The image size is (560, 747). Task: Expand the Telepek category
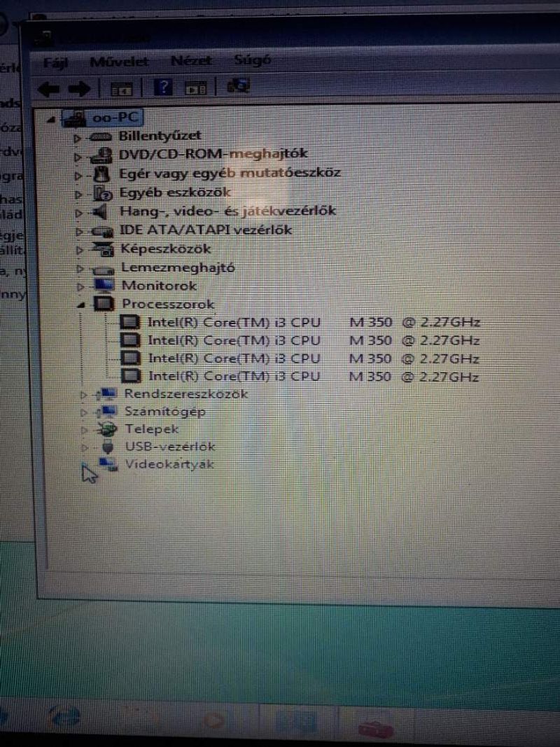click(x=85, y=430)
